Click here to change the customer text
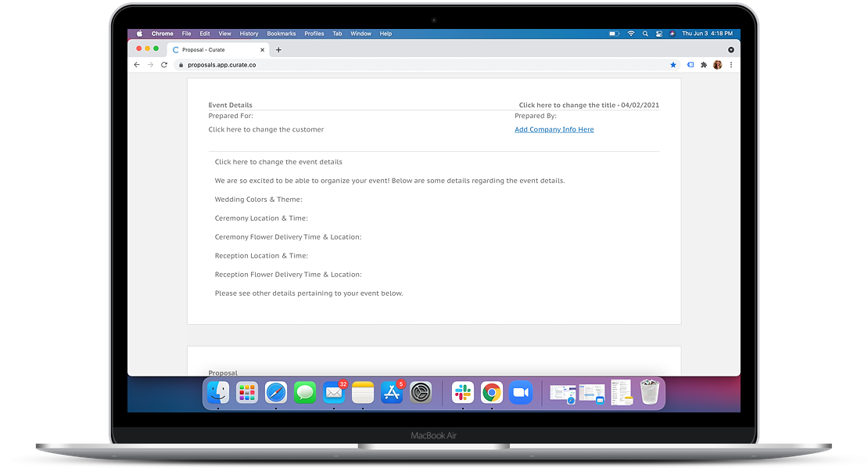Image resolution: width=868 pixels, height=468 pixels. [266, 130]
